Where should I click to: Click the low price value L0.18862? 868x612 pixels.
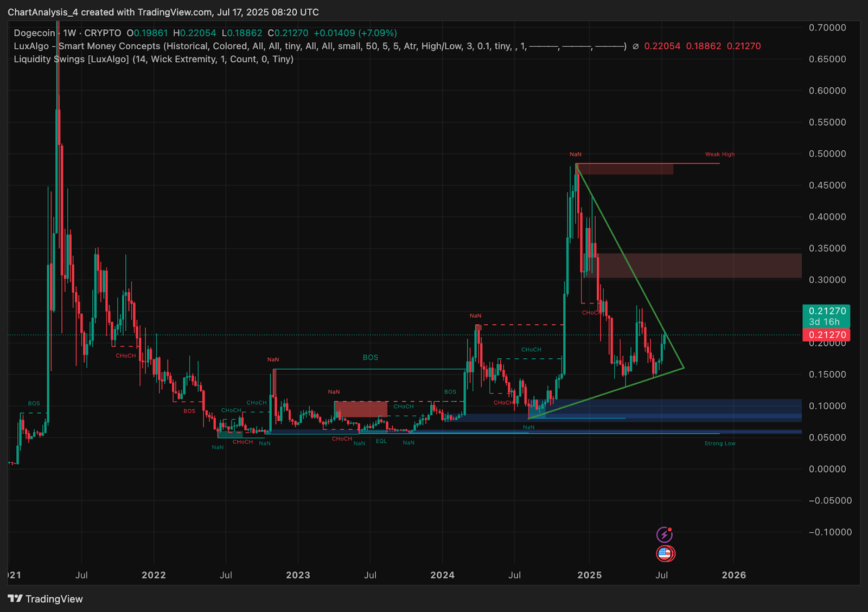coord(242,33)
